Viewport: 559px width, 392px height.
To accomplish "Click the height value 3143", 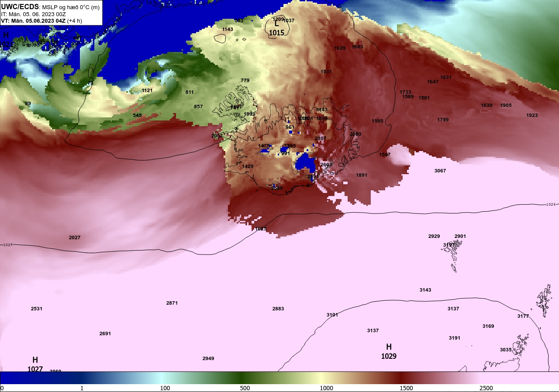I will tap(425, 290).
